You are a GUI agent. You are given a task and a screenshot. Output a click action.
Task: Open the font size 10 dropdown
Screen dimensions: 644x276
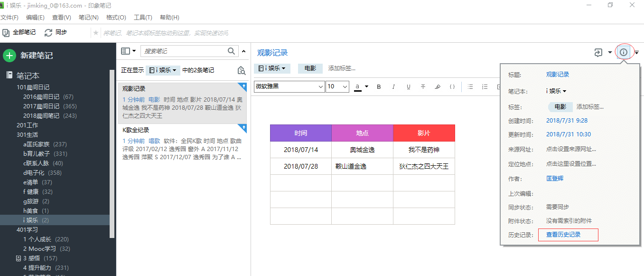coord(337,86)
